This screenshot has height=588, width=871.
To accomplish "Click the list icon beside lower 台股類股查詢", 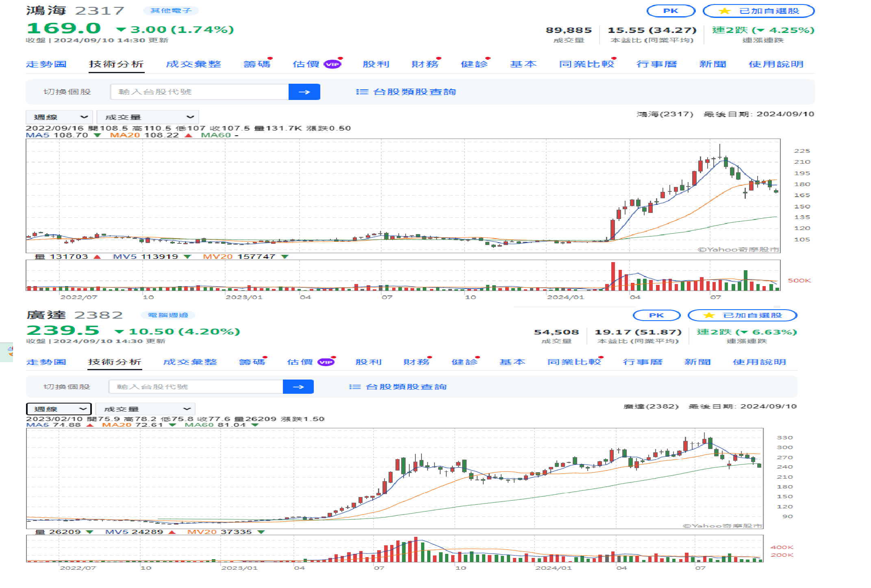I will tap(355, 387).
